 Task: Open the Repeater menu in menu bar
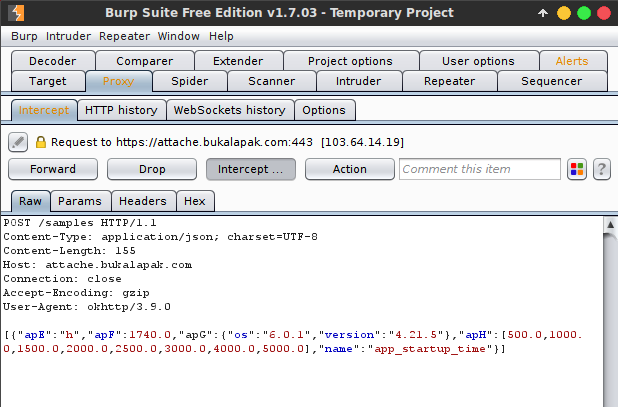tap(124, 36)
